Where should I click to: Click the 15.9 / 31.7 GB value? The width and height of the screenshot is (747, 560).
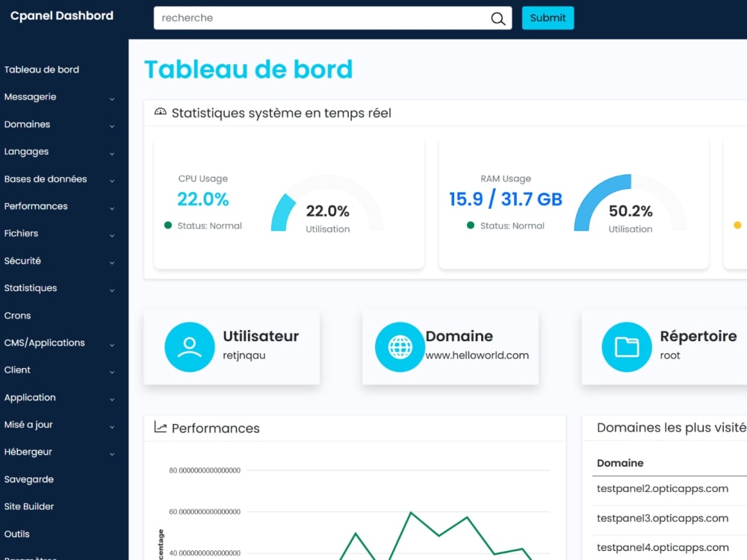(x=506, y=199)
